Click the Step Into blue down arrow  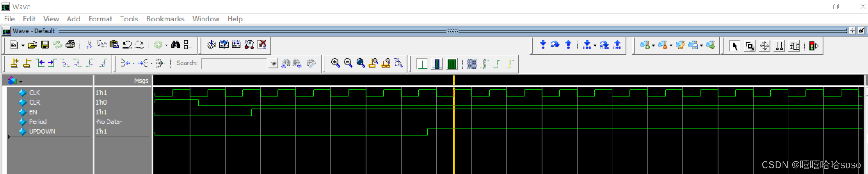point(543,45)
